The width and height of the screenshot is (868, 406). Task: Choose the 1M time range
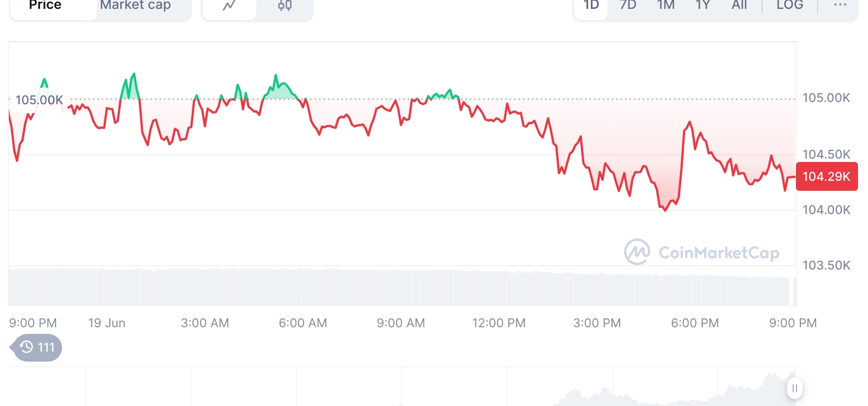(x=666, y=6)
